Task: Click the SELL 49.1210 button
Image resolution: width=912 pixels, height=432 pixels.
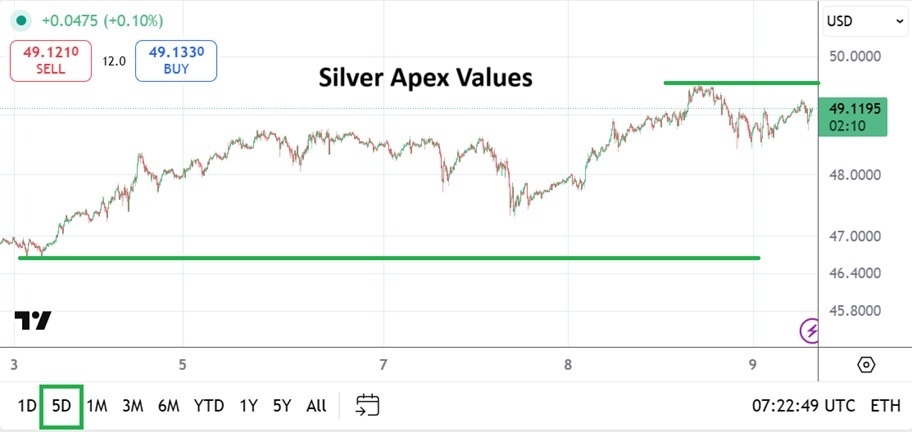Action: (50, 60)
